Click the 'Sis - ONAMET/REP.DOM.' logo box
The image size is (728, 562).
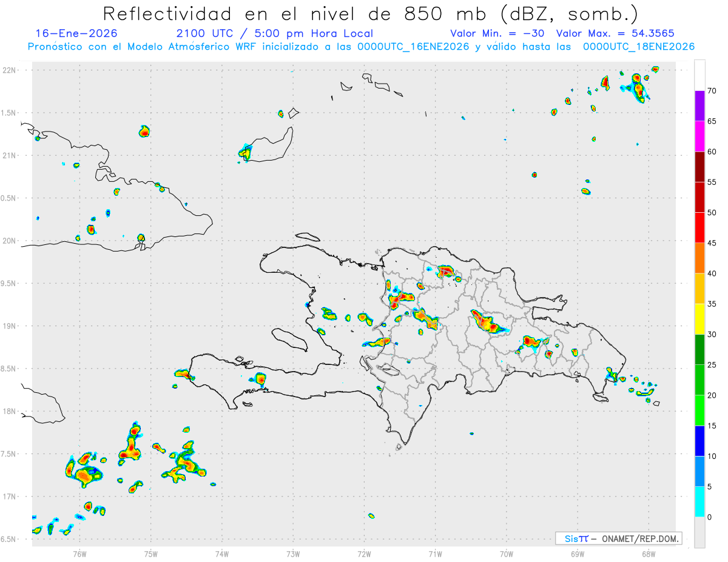tap(618, 538)
